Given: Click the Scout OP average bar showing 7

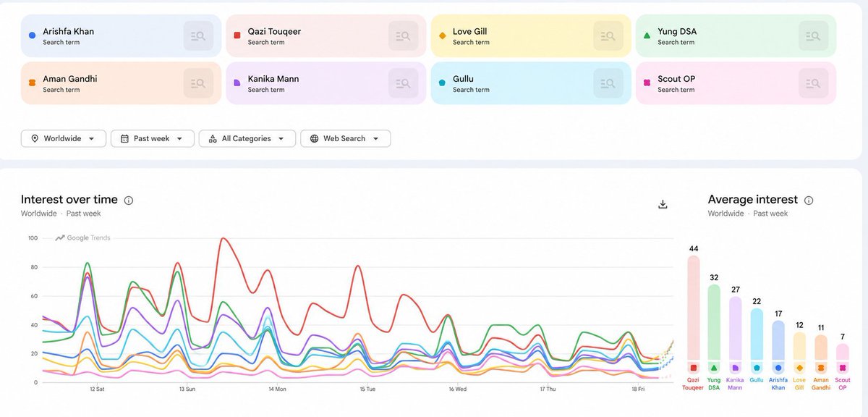Looking at the screenshot, I should point(842,359).
